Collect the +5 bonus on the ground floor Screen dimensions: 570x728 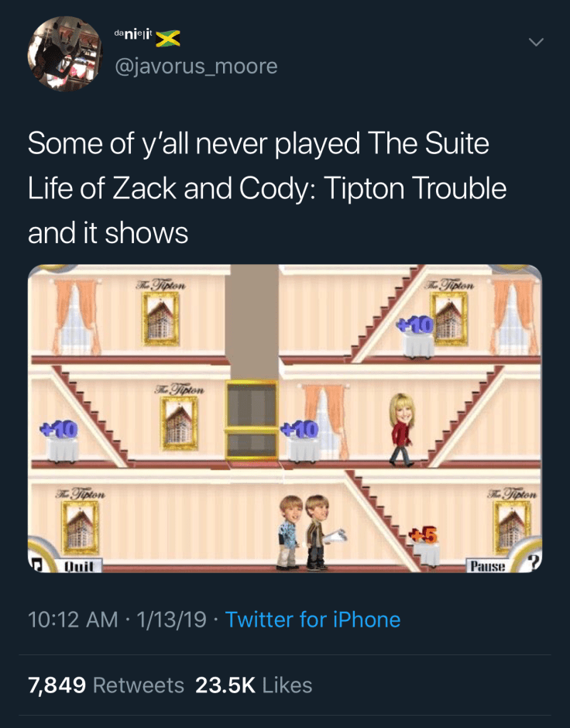point(421,534)
